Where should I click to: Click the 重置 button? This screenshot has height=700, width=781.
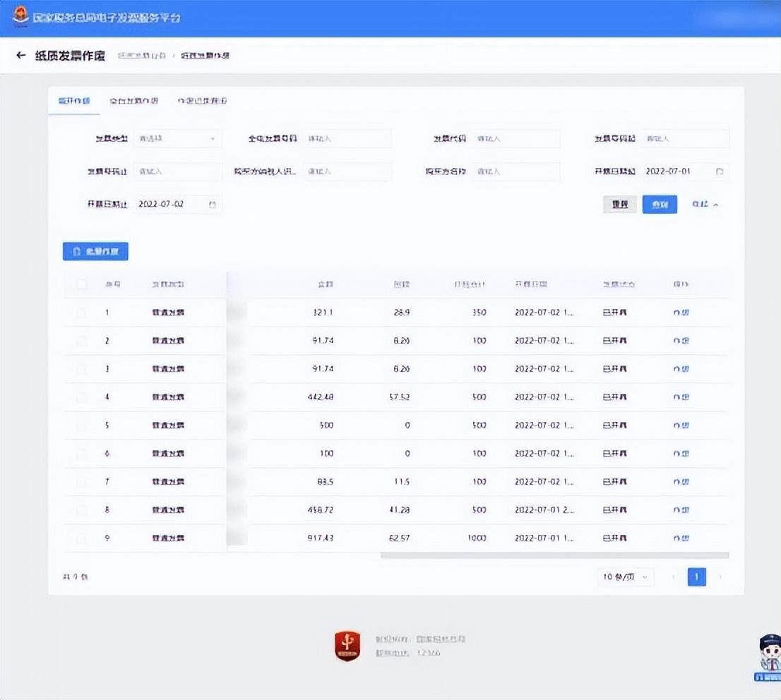619,204
